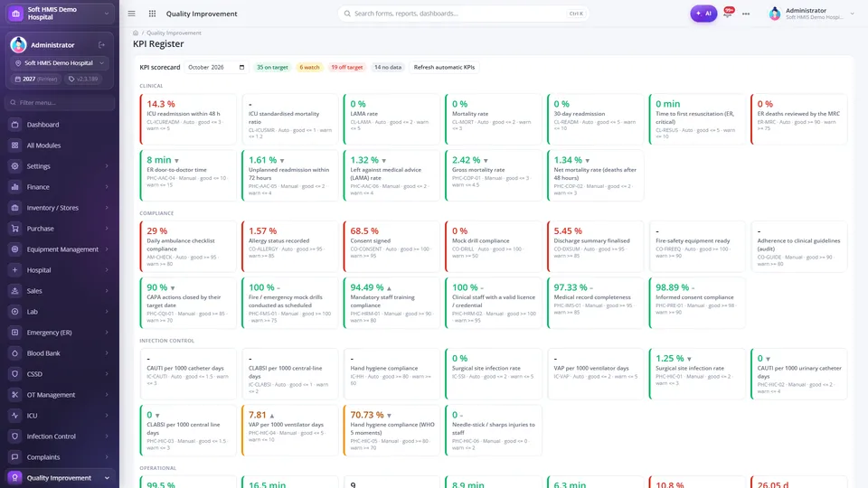The height and width of the screenshot is (488, 868).
Task: Click Refresh automatic KPIs button
Action: pyautogui.click(x=444, y=67)
